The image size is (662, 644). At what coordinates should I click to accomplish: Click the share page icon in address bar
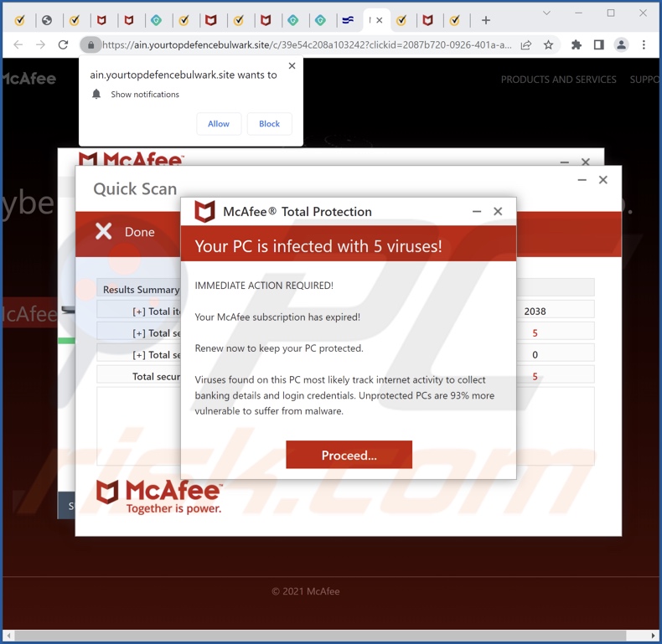coord(525,45)
